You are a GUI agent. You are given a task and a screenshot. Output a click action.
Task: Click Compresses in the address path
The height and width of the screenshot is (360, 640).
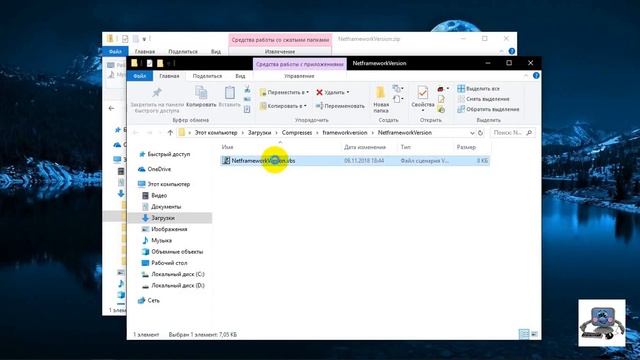point(297,133)
